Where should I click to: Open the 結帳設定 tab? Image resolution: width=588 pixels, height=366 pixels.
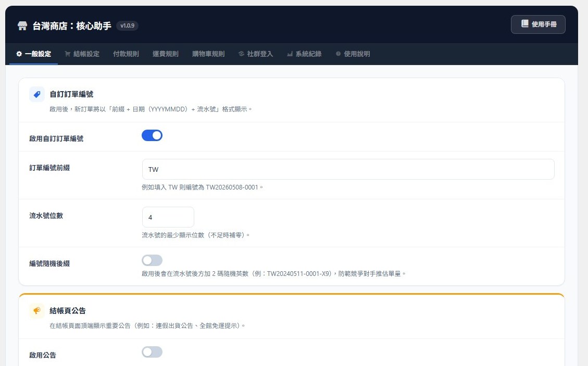pos(82,54)
